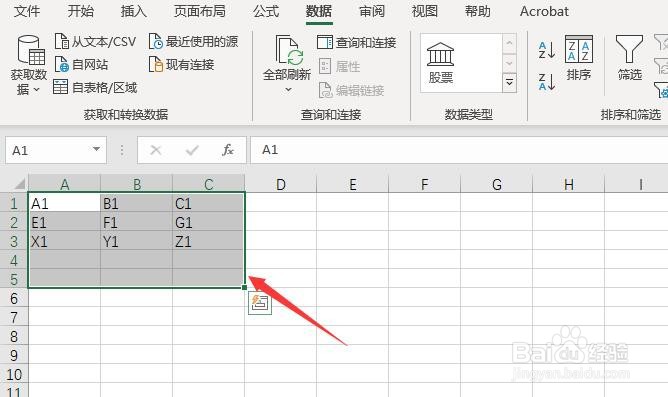Switch to the 页面布局 tab
The height and width of the screenshot is (397, 668).
[x=199, y=11]
